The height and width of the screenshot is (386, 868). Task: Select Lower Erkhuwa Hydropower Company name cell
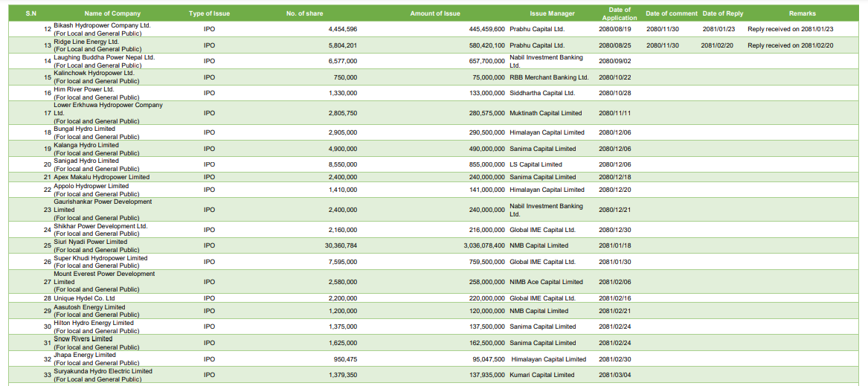[109, 113]
